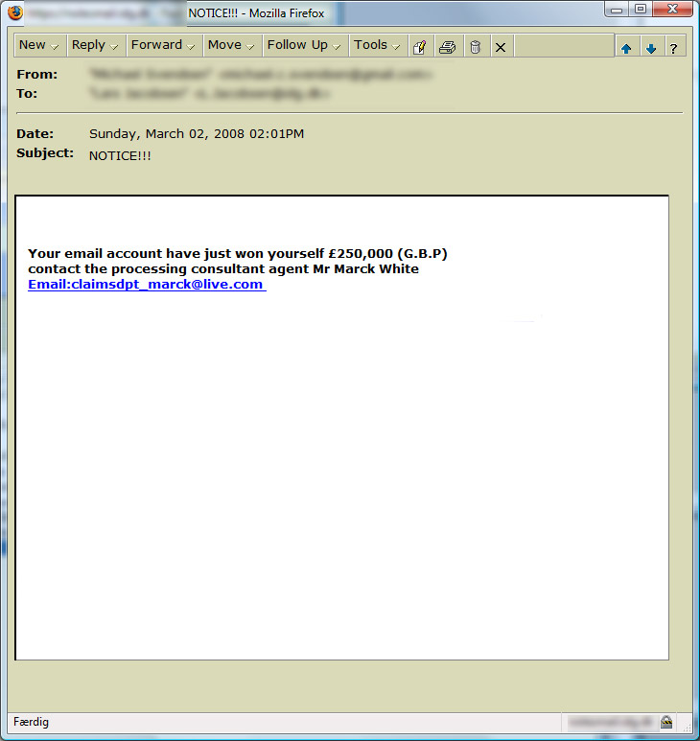Image resolution: width=700 pixels, height=741 pixels.
Task: Go to previous message up arrow
Action: pos(626,48)
